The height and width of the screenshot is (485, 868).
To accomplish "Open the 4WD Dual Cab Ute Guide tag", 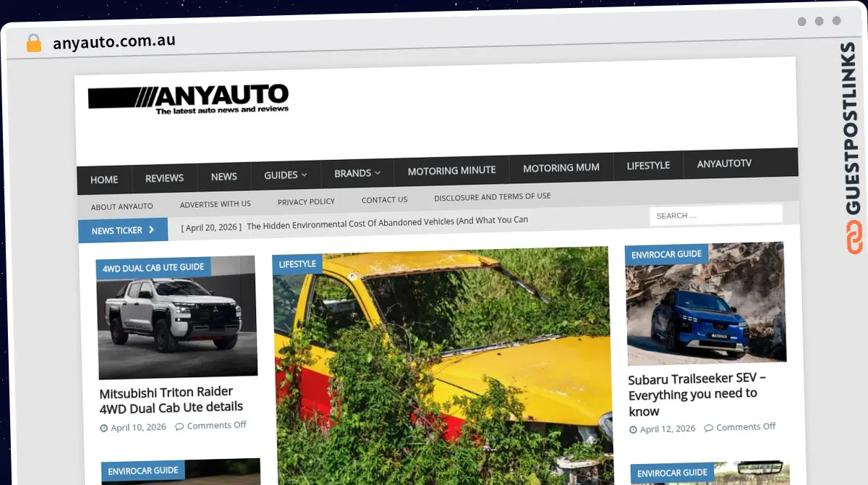I will [153, 267].
